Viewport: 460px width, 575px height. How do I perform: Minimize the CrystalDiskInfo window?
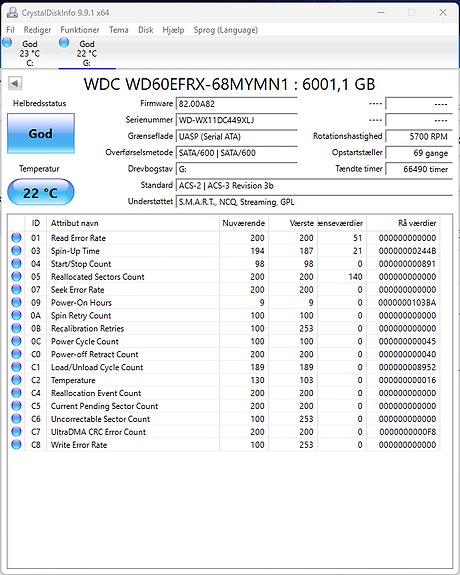coord(381,12)
